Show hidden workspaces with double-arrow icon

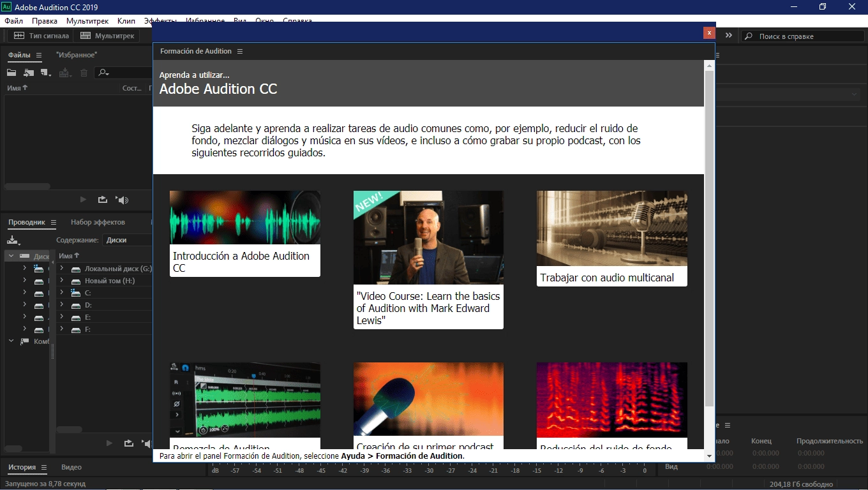(729, 36)
